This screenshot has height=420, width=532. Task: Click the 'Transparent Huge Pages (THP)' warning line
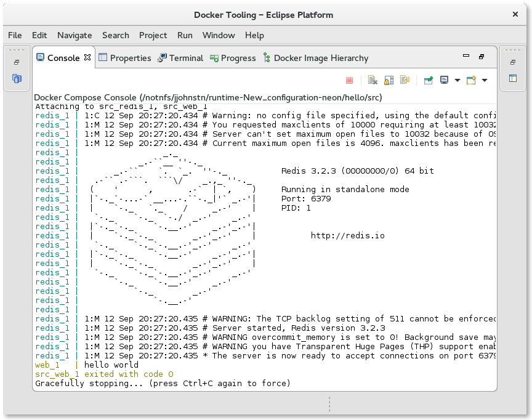[x=265, y=346]
